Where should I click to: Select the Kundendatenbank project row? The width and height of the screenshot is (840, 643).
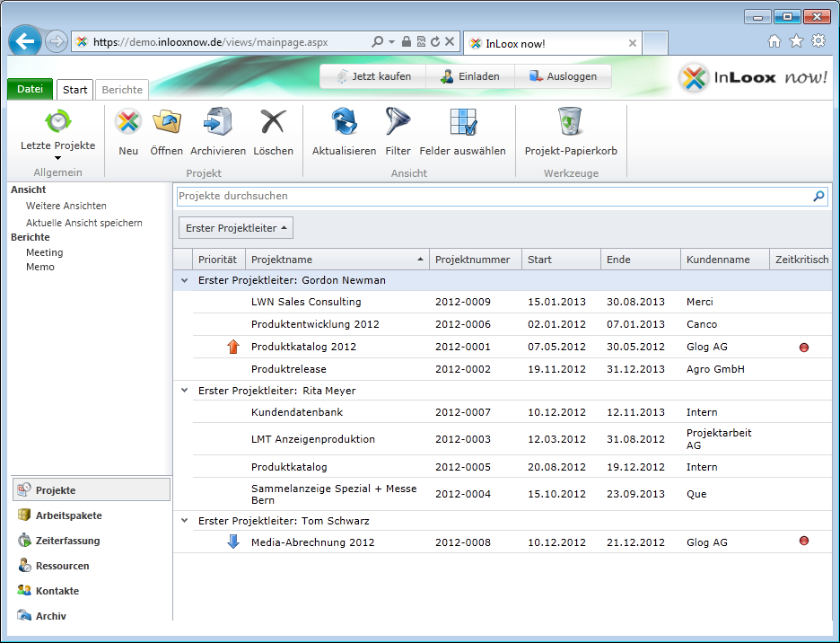tap(512, 412)
